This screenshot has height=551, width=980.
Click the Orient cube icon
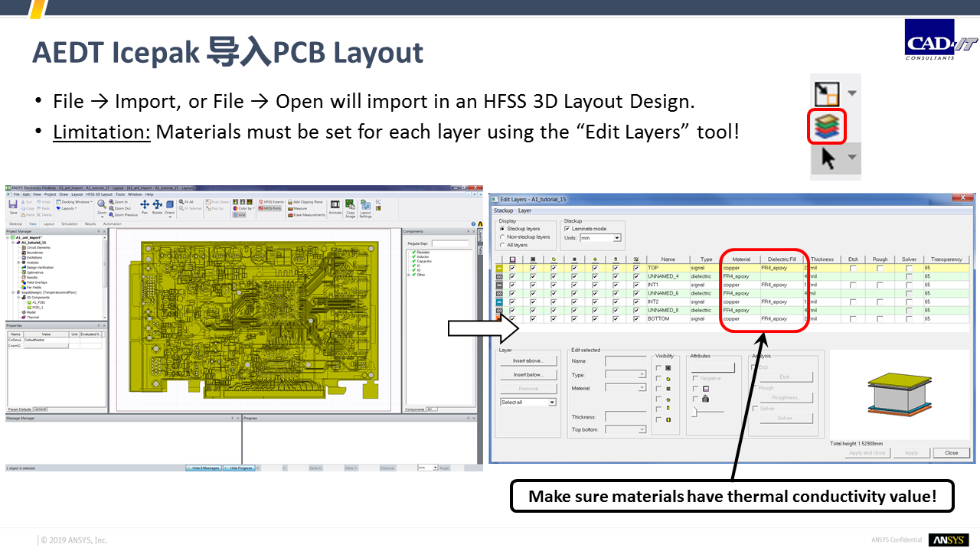pyautogui.click(x=169, y=205)
